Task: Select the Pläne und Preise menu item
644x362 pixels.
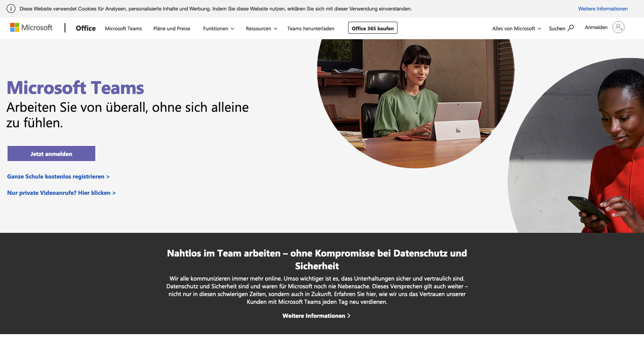Action: [x=172, y=28]
